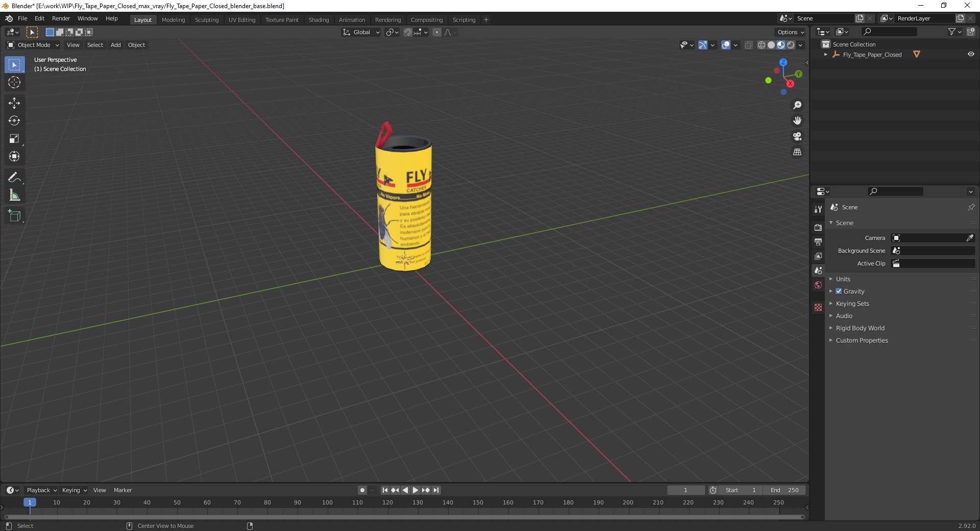Open the Render properties tab
The height and width of the screenshot is (531, 980).
[x=818, y=227]
